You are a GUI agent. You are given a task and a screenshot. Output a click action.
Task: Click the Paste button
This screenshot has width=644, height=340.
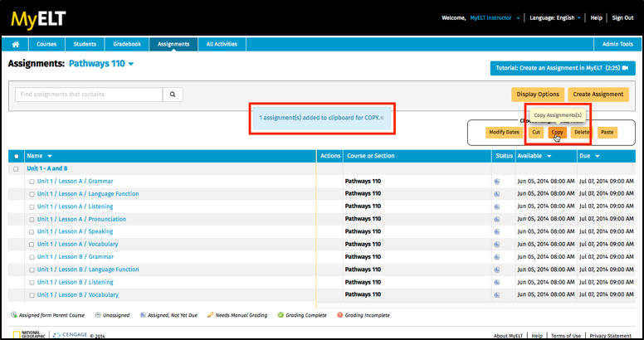click(607, 133)
